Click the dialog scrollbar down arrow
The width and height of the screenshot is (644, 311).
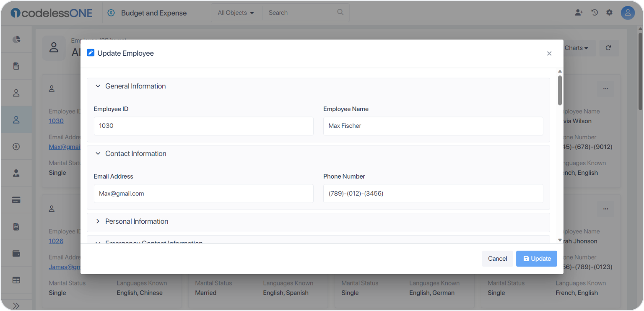coord(560,240)
